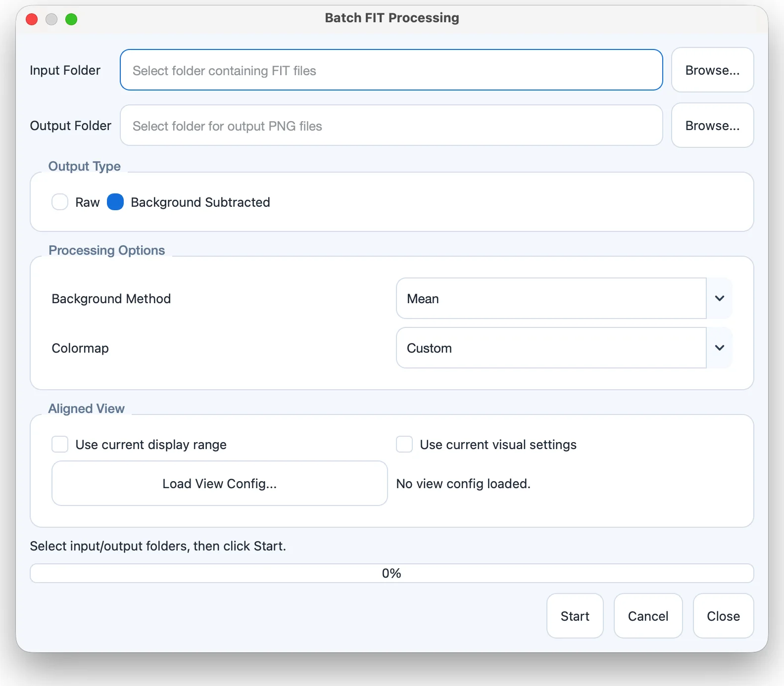This screenshot has width=784, height=686.
Task: Click the Batch FIT Processing title
Action: 392,18
